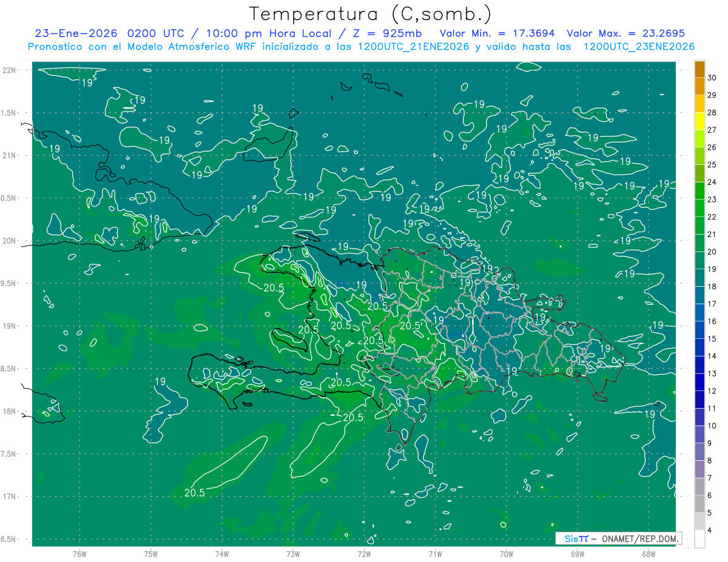The image size is (728, 562).
Task: Select the "75W" longitude axis label
Action: pos(151,554)
